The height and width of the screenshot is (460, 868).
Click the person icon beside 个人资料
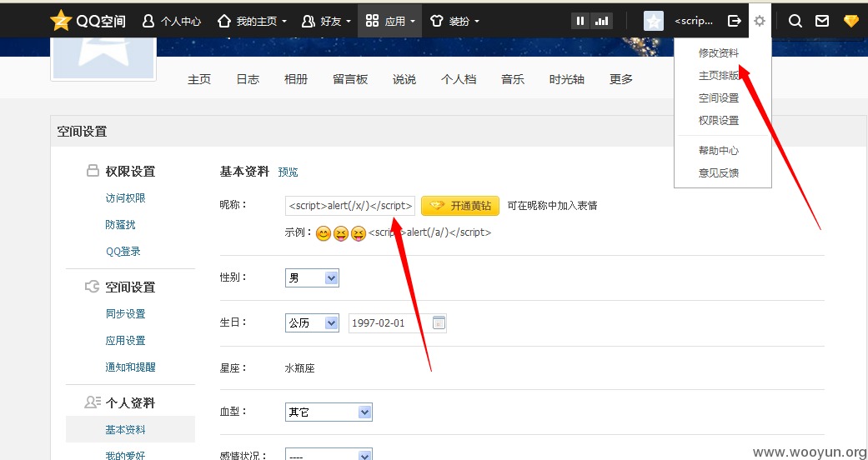coord(93,402)
